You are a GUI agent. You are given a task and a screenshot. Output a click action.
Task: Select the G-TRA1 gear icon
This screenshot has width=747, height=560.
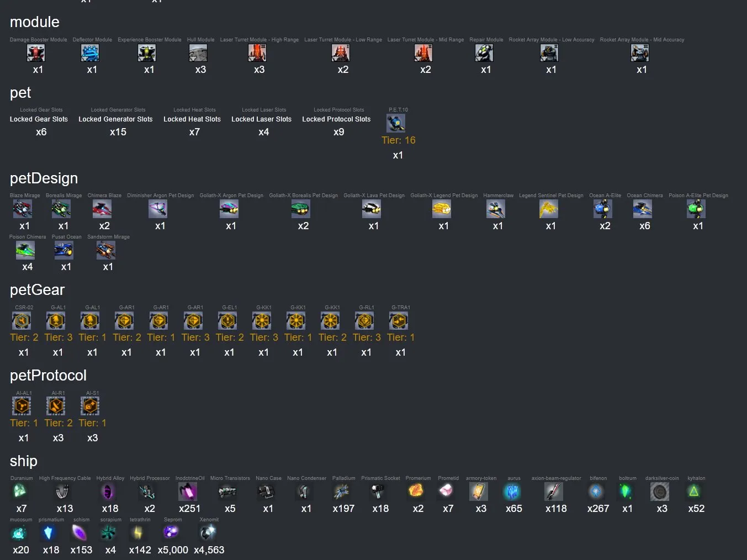[399, 321]
